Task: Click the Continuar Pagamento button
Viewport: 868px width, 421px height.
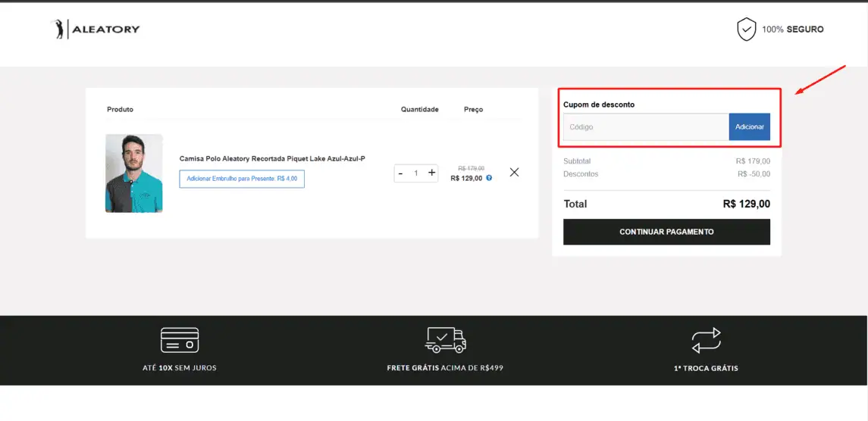Action: pos(666,232)
